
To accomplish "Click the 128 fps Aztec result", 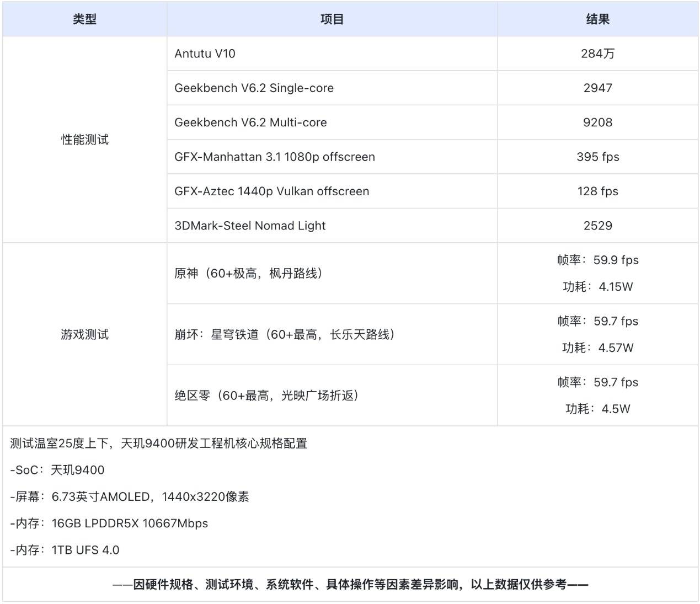I will tap(597, 191).
